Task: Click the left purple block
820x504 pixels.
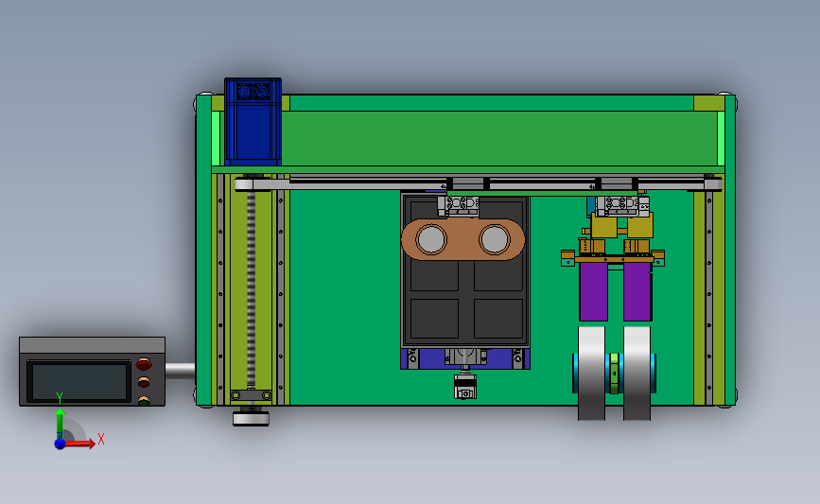Action: click(594, 292)
